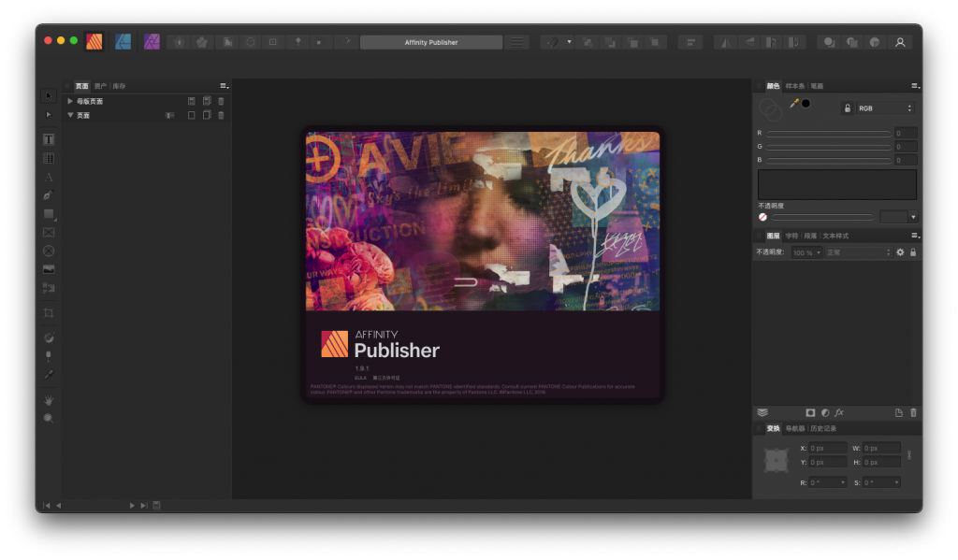
Task: Click the X position input field
Action: click(828, 448)
